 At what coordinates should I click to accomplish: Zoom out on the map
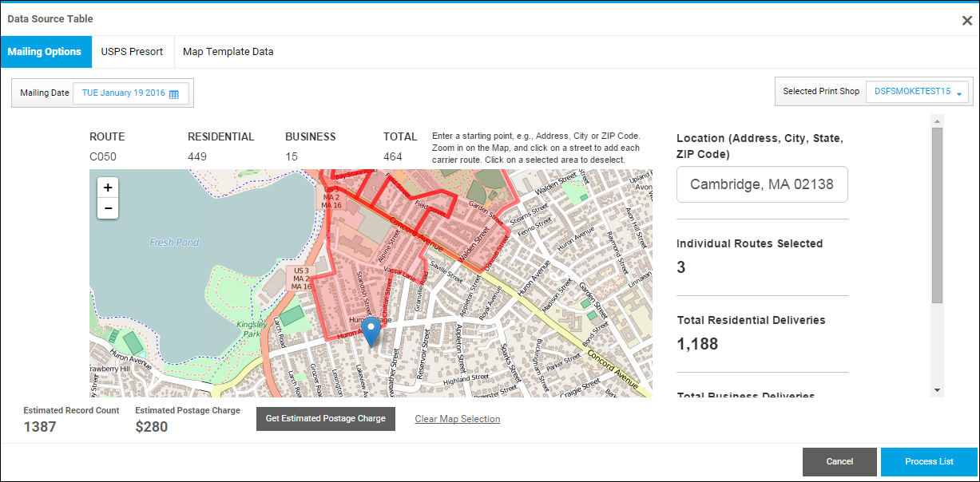(108, 208)
